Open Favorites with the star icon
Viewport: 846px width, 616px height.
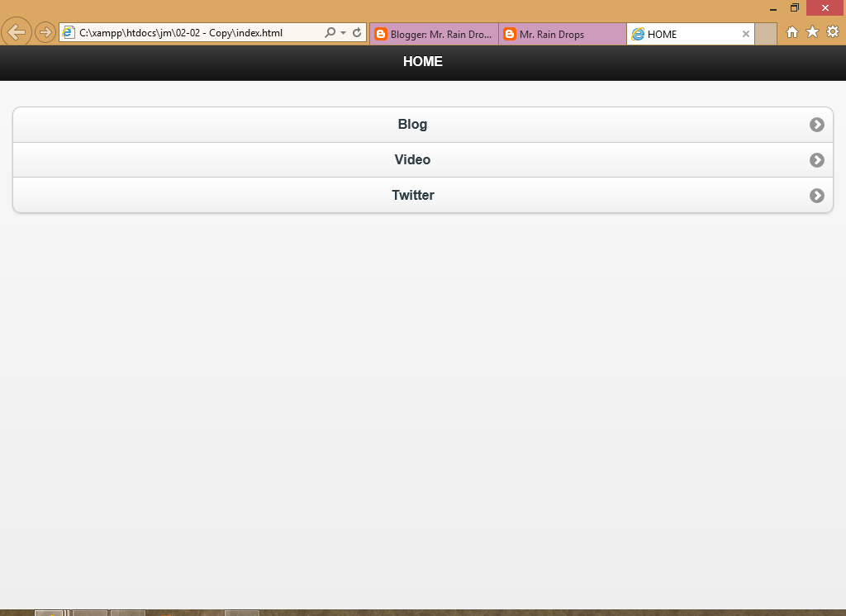813,32
